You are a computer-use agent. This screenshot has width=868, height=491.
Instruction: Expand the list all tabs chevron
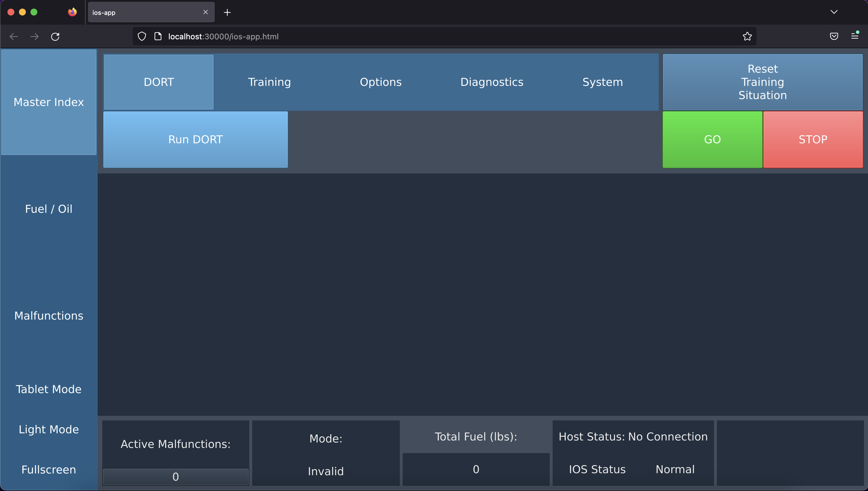click(x=834, y=12)
